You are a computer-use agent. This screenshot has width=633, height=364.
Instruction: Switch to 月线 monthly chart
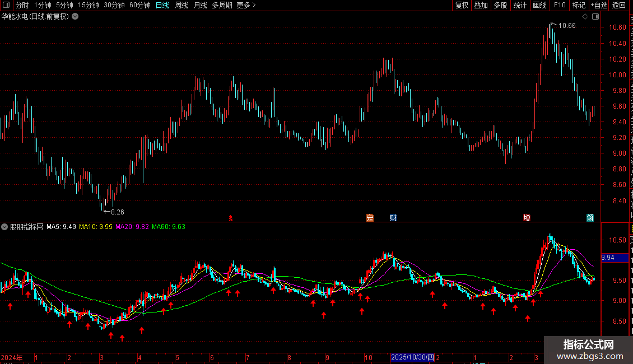point(200,5)
